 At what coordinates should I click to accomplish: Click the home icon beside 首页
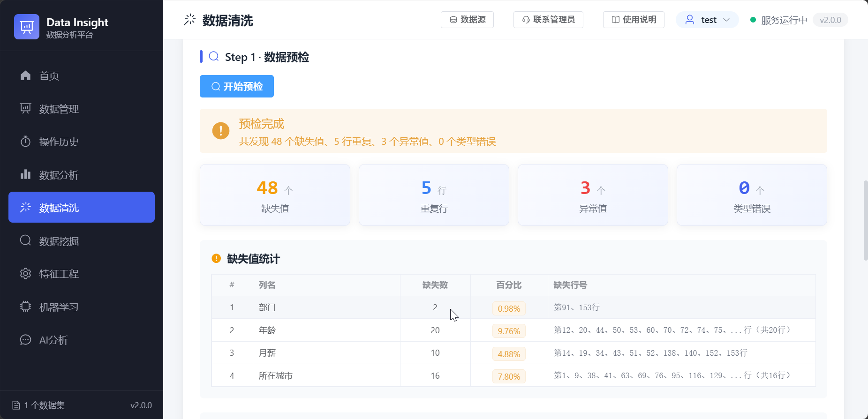point(26,75)
